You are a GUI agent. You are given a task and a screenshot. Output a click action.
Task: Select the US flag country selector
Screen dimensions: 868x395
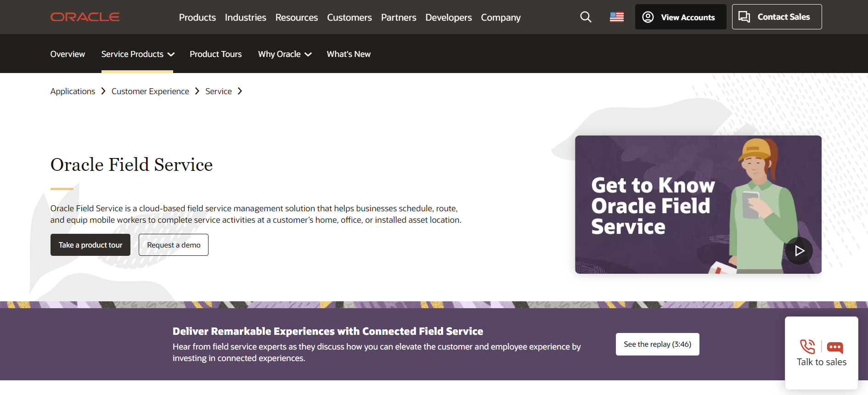coord(617,17)
